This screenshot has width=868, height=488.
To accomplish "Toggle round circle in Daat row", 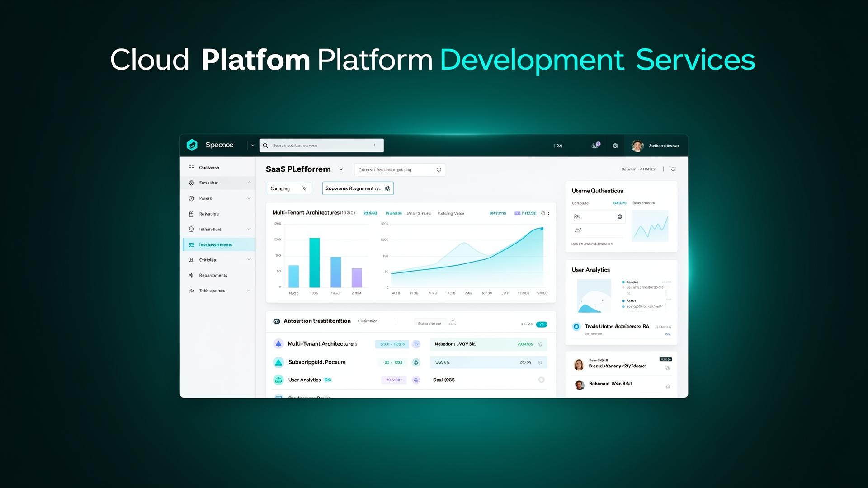I will coord(542,380).
